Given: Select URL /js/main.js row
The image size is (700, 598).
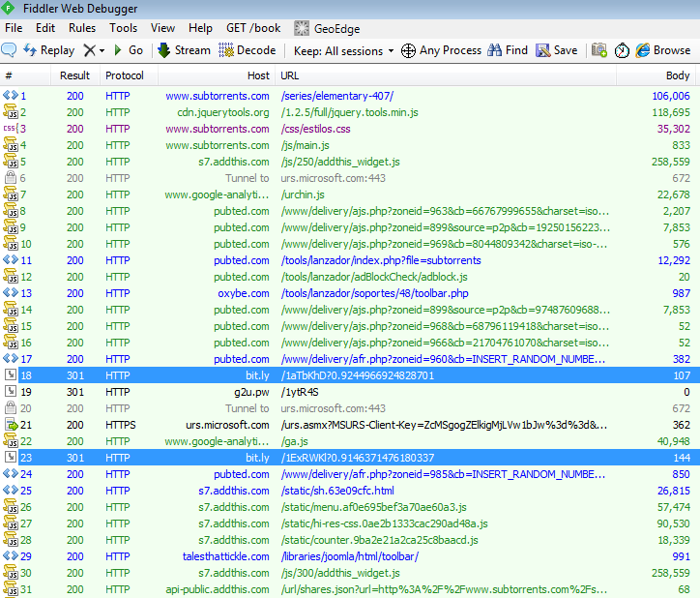Looking at the screenshot, I should click(x=305, y=145).
